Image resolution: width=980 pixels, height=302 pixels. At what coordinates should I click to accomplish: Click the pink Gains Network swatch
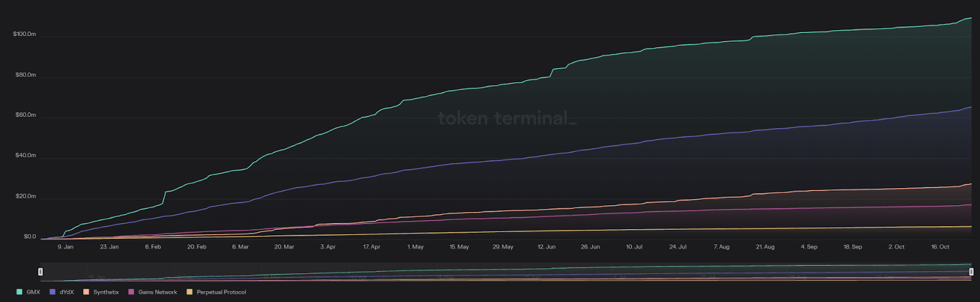(x=130, y=292)
